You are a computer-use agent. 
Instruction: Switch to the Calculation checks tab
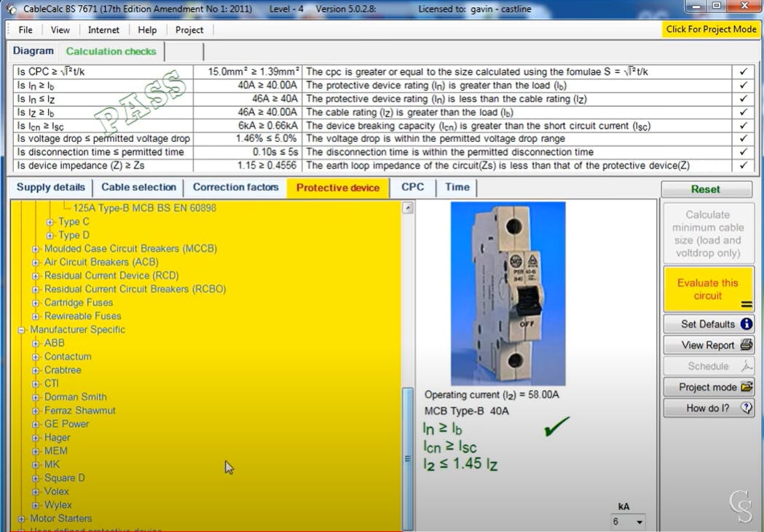(x=111, y=51)
